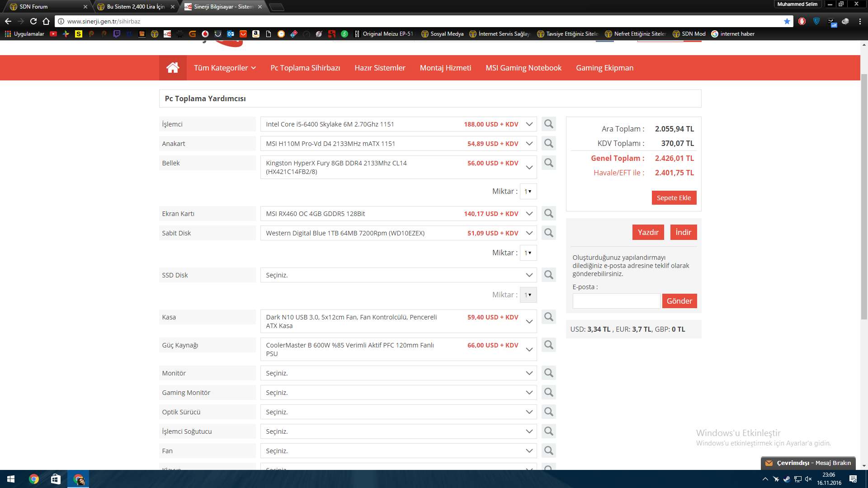Click the magnifier beside Anakart row
Viewport: 868px width, 488px height.
tap(548, 143)
